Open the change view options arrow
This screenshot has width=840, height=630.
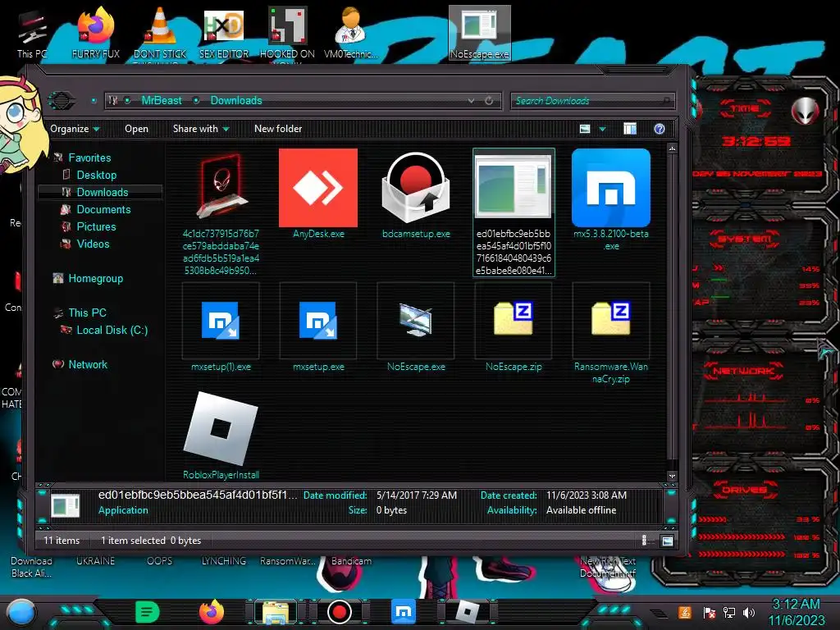603,129
